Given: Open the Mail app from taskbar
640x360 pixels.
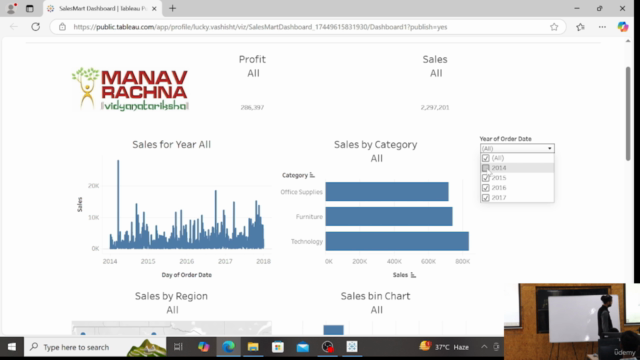Looking at the screenshot, I should pyautogui.click(x=302, y=347).
